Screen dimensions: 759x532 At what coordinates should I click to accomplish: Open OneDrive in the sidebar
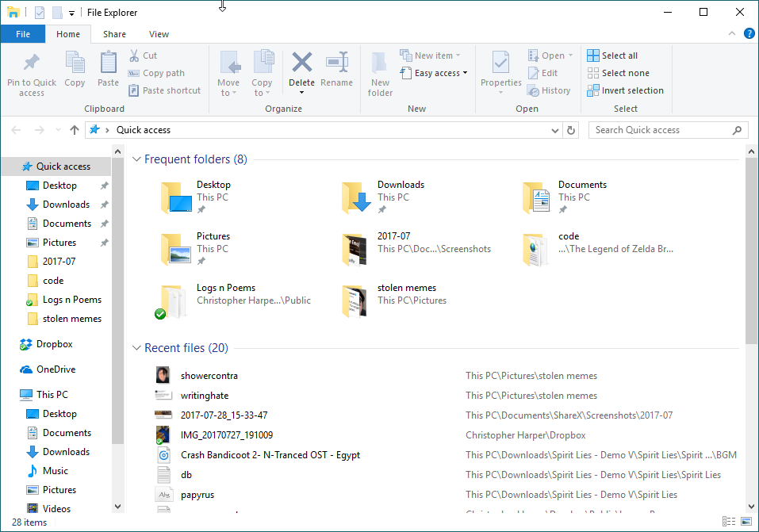(56, 369)
